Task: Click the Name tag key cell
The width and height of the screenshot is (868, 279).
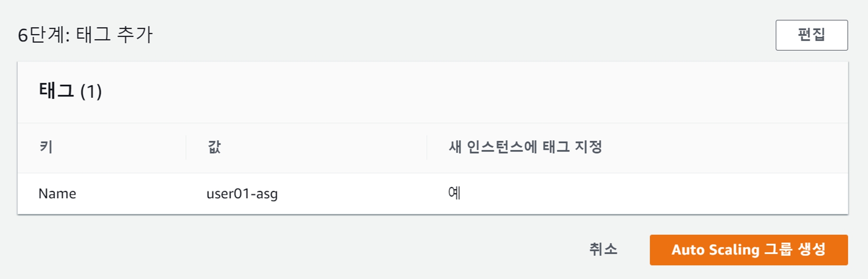Action: click(57, 194)
